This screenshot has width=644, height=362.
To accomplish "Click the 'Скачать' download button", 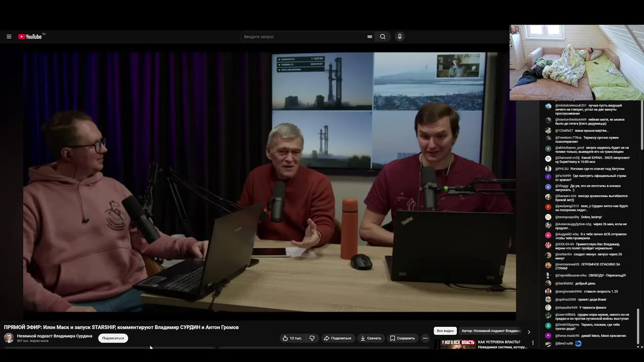I will (371, 338).
